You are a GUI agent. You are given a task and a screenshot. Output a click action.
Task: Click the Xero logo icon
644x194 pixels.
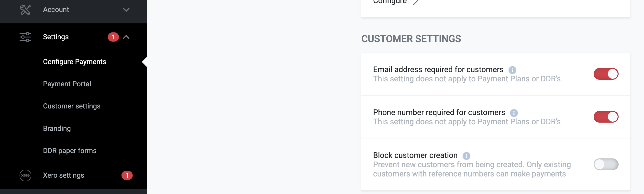coord(25,175)
